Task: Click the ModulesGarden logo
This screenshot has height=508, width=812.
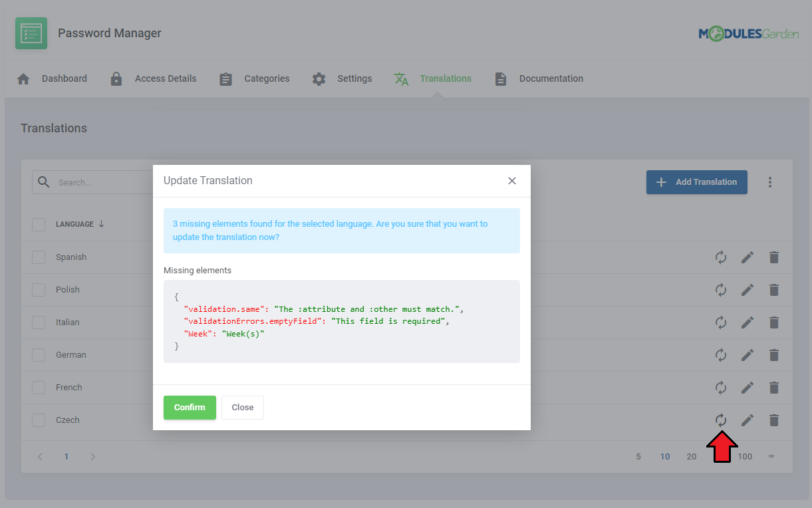Action: [x=748, y=34]
